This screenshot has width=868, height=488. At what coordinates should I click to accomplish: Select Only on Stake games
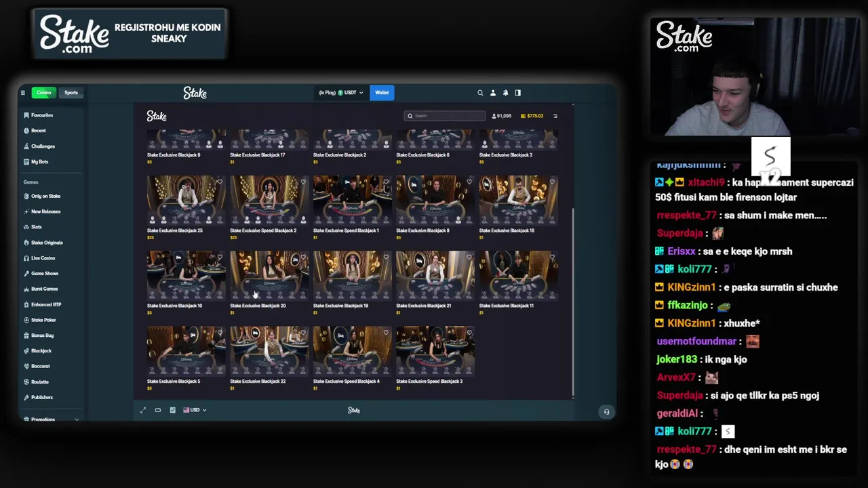click(42, 197)
